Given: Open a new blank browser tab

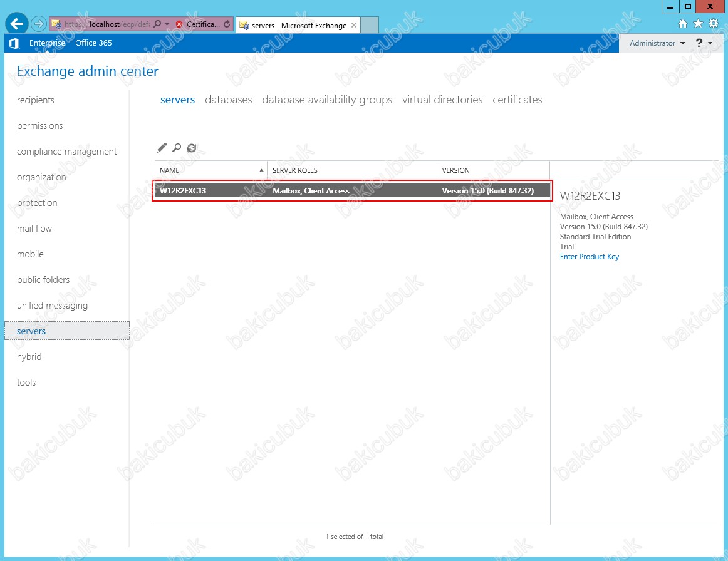Looking at the screenshot, I should click(370, 25).
